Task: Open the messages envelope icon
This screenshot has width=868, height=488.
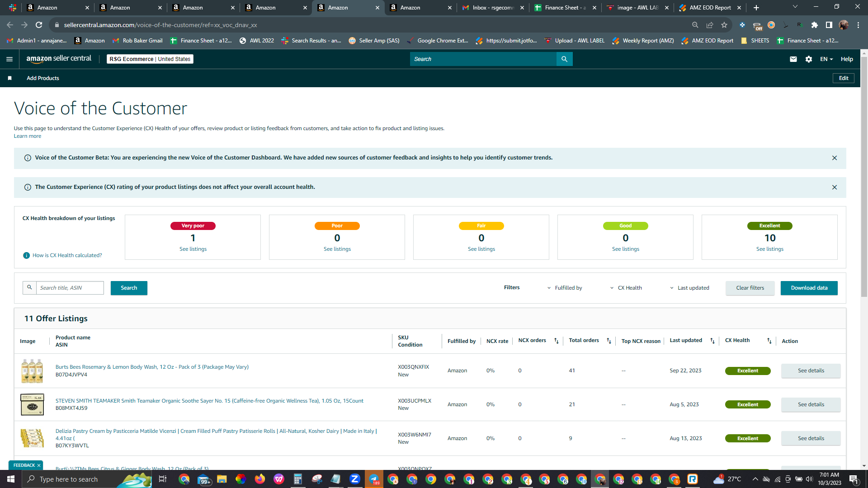Action: pyautogui.click(x=793, y=59)
